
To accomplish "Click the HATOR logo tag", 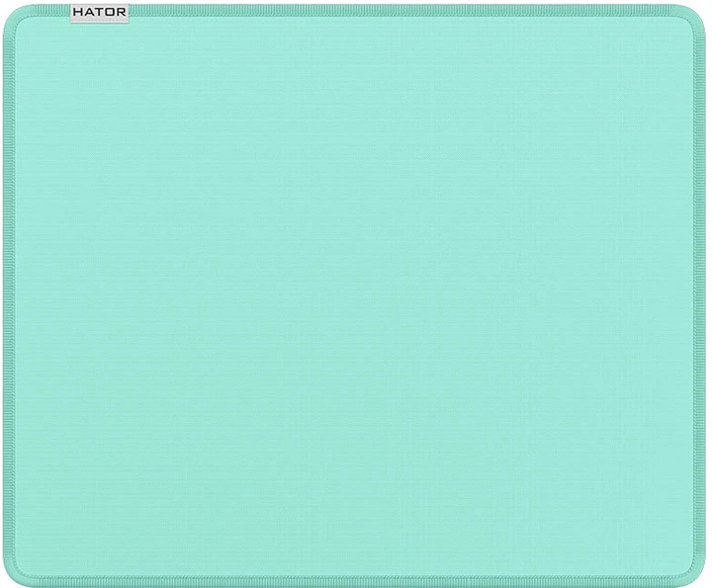I will (x=100, y=13).
